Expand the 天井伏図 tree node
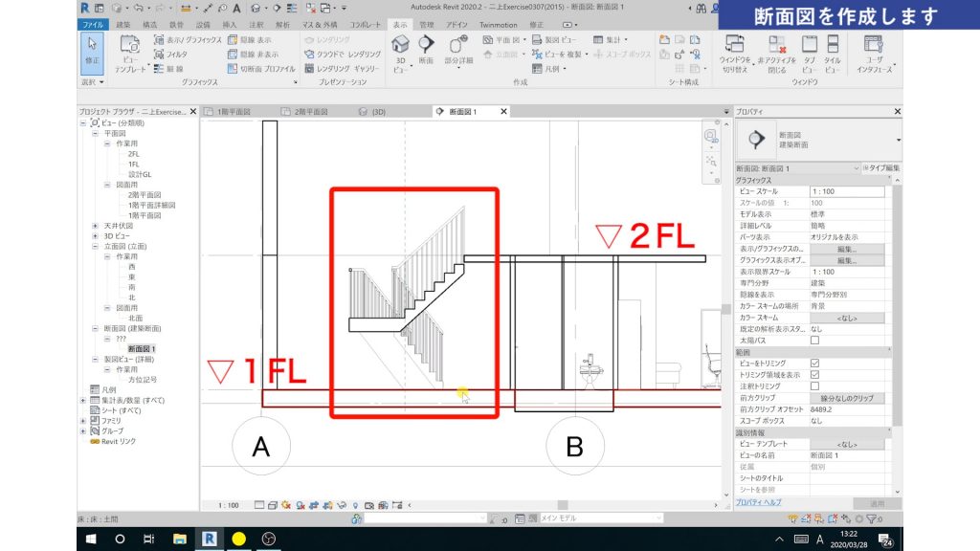 click(96, 226)
